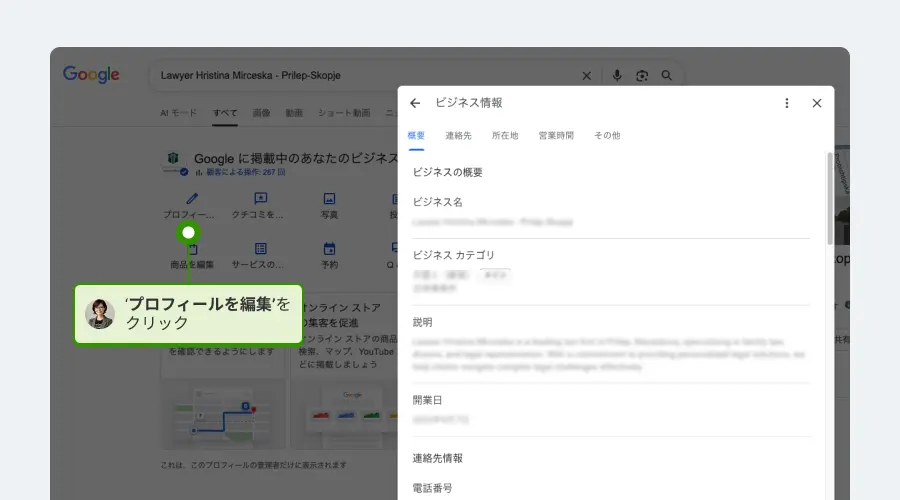The width and height of the screenshot is (900, 500).
Task: Open the 画像 search results tab
Action: (x=261, y=113)
